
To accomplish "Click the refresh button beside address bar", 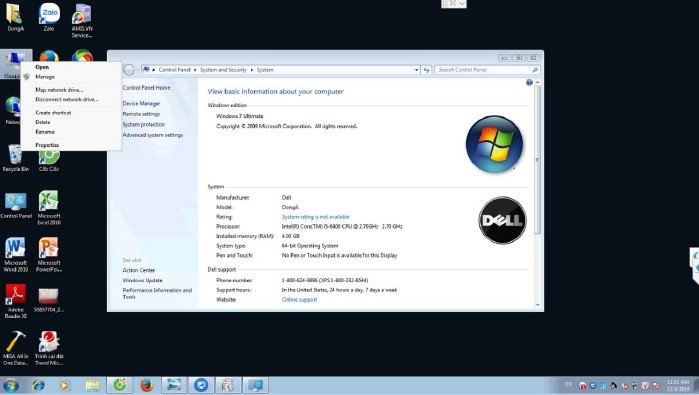I will pos(426,70).
